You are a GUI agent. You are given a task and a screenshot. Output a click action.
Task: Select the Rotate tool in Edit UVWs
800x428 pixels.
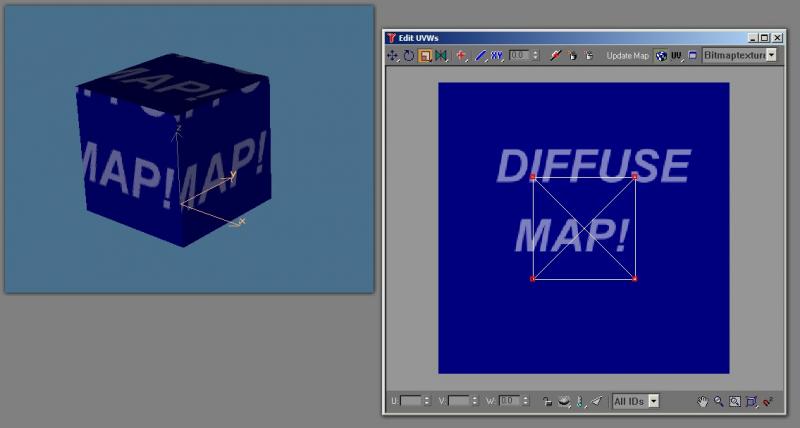point(409,56)
